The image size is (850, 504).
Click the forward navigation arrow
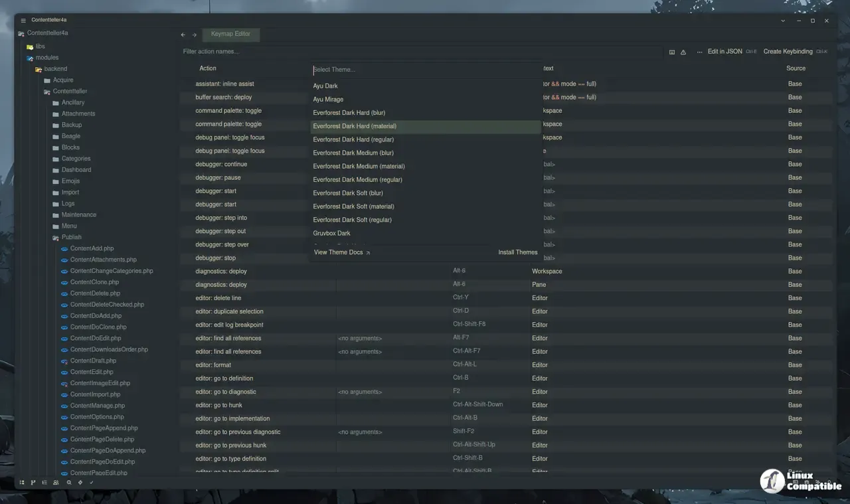195,35
